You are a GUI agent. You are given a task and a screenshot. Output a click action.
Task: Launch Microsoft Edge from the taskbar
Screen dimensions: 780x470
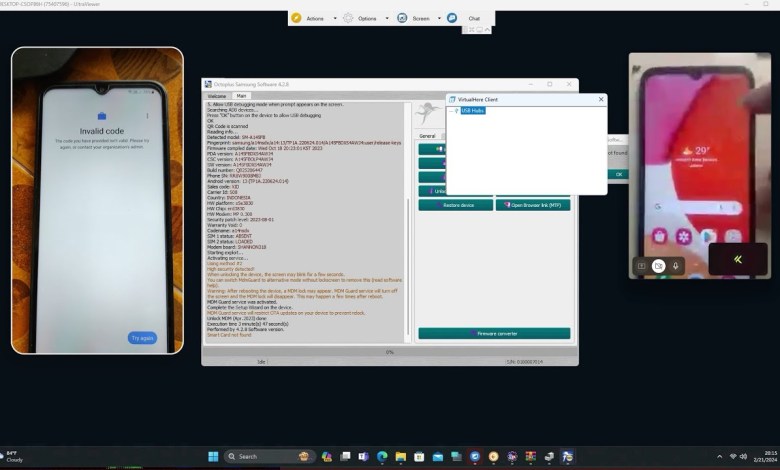pyautogui.click(x=382, y=456)
